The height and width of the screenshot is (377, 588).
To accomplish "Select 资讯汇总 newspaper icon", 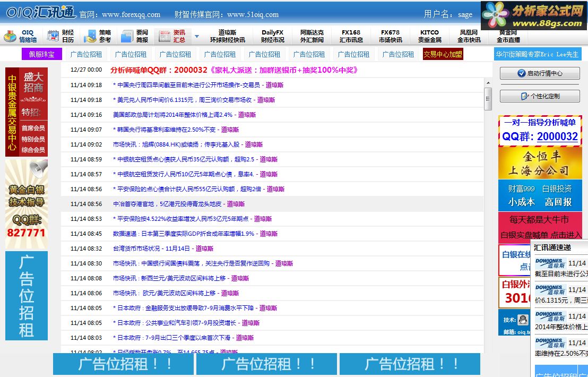I will [x=165, y=37].
